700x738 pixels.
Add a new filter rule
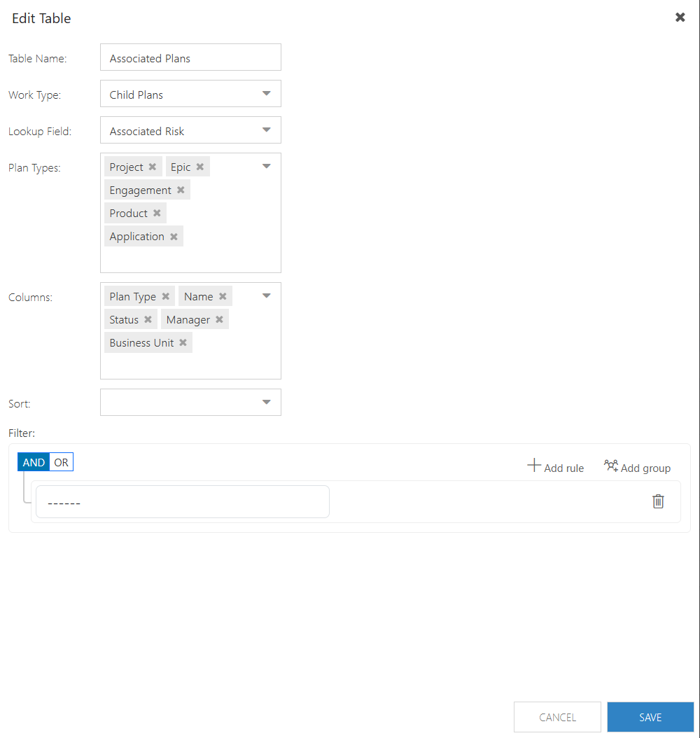click(x=555, y=467)
